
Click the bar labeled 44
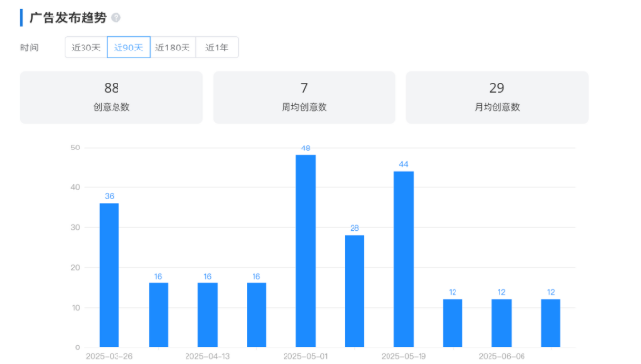403,259
